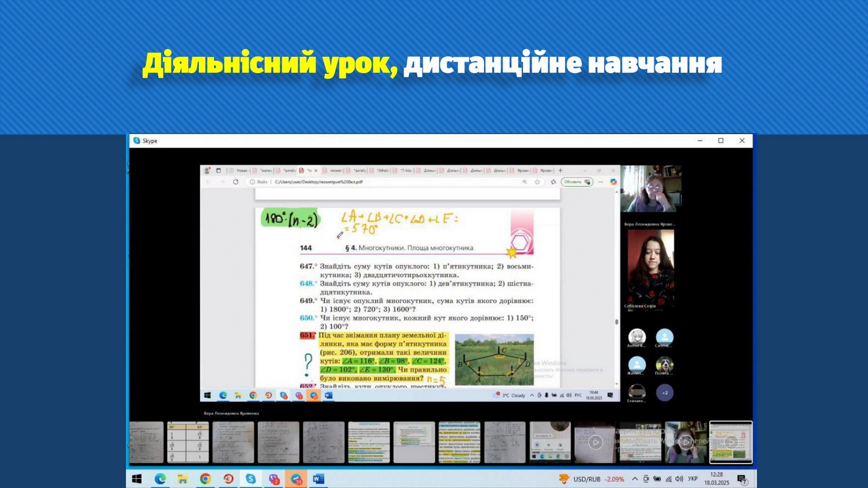The image size is (868, 488).
Task: Open new tab plus in shared browser
Action: (x=560, y=171)
